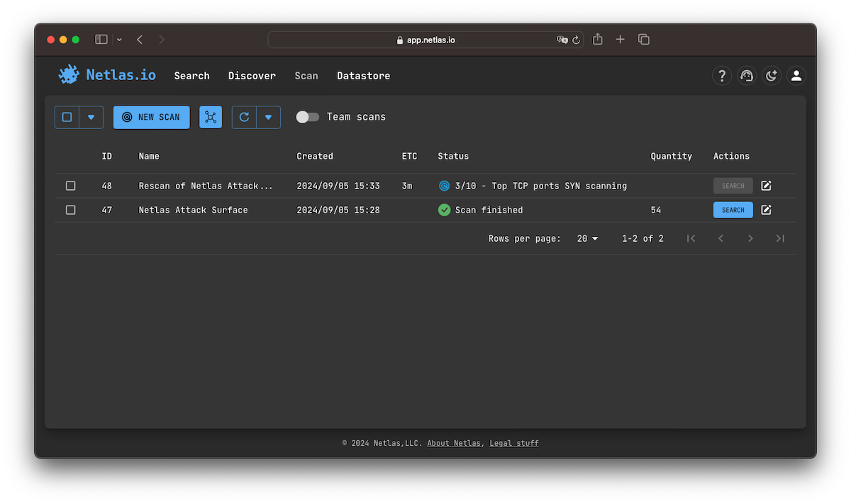
Task: Switch to the Discover section
Action: click(252, 76)
